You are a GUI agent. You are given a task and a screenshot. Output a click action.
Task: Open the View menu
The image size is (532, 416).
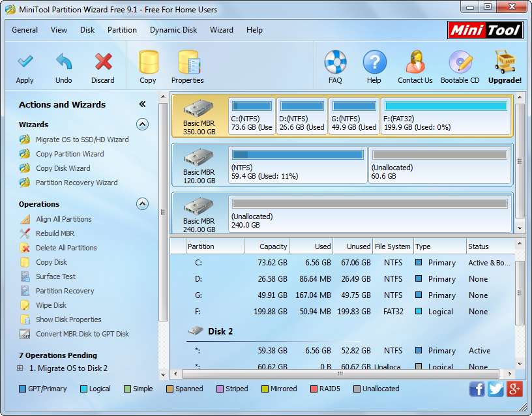tap(59, 30)
